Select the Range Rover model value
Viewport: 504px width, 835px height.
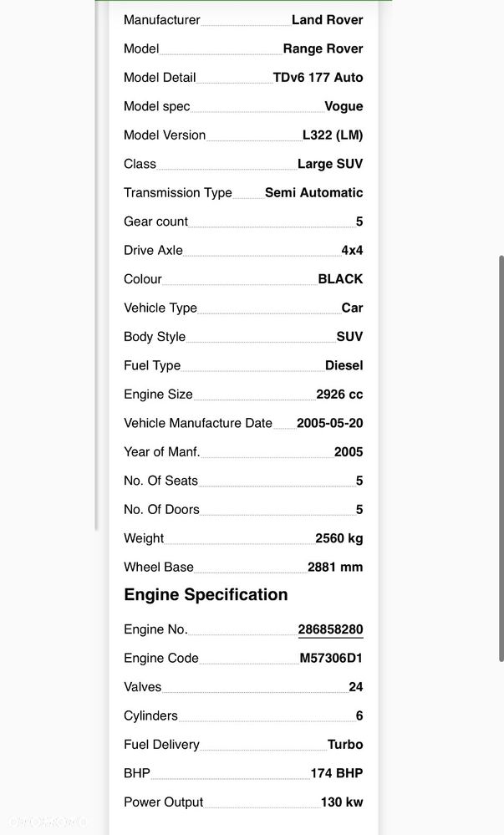323,48
